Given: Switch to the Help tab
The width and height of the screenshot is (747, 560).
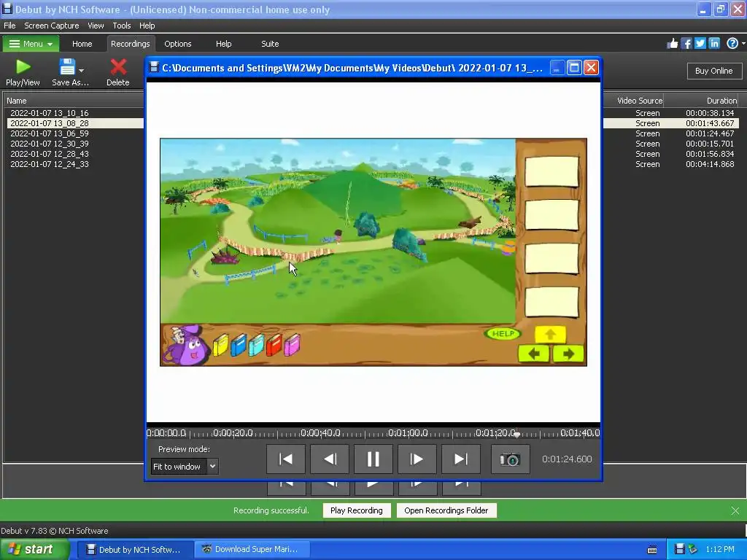Looking at the screenshot, I should 223,44.
